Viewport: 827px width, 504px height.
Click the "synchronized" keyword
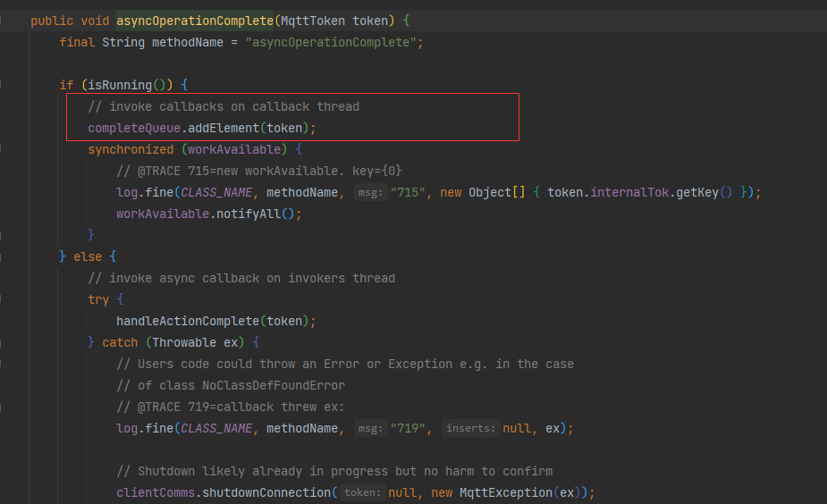tap(131, 150)
